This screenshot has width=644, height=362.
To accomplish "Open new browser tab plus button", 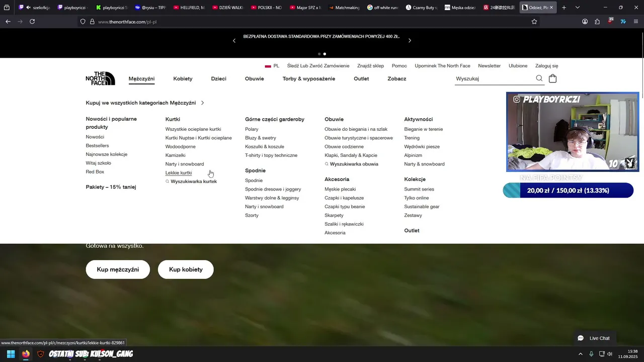I will point(564,8).
